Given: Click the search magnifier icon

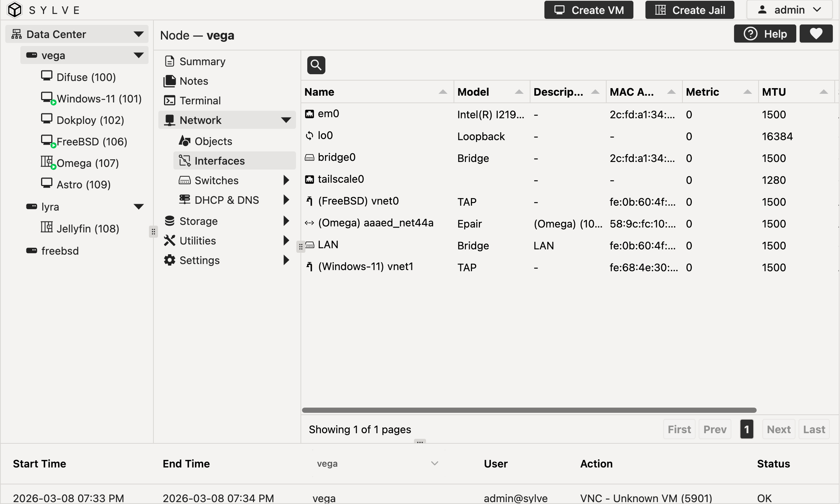Looking at the screenshot, I should click(316, 65).
